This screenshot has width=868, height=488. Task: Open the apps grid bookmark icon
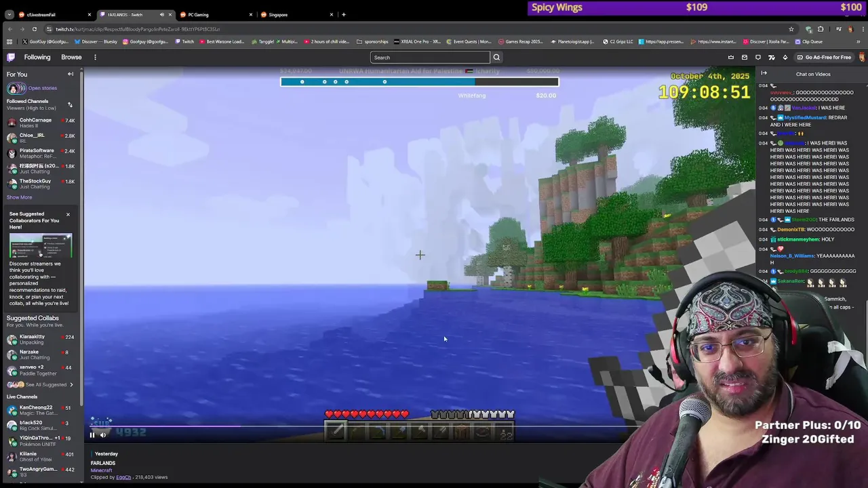tap(9, 41)
